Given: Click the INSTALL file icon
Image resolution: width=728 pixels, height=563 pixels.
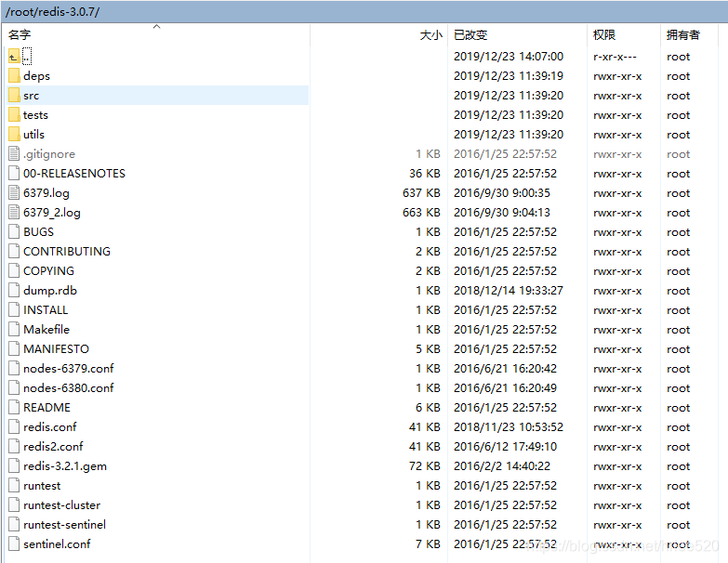Looking at the screenshot, I should pos(14,309).
